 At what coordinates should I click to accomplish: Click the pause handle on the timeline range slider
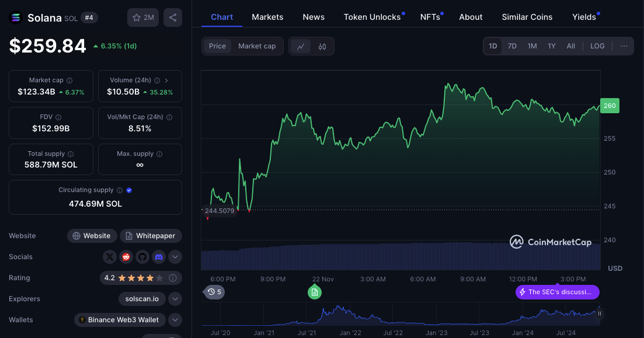pos(599,313)
